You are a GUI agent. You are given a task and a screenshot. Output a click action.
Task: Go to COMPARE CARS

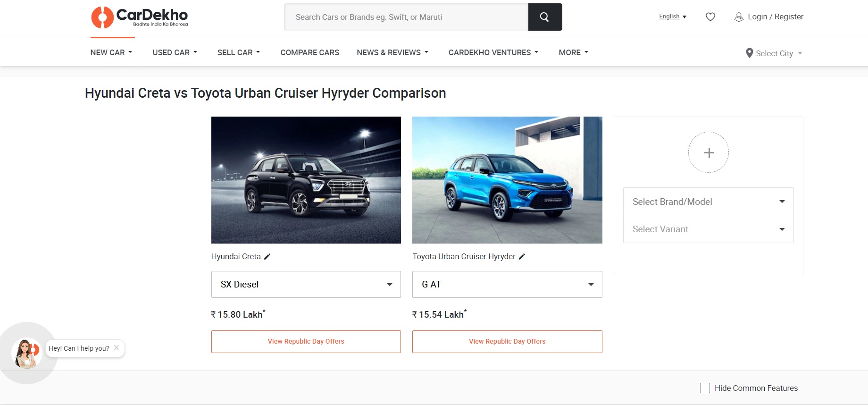[x=310, y=52]
